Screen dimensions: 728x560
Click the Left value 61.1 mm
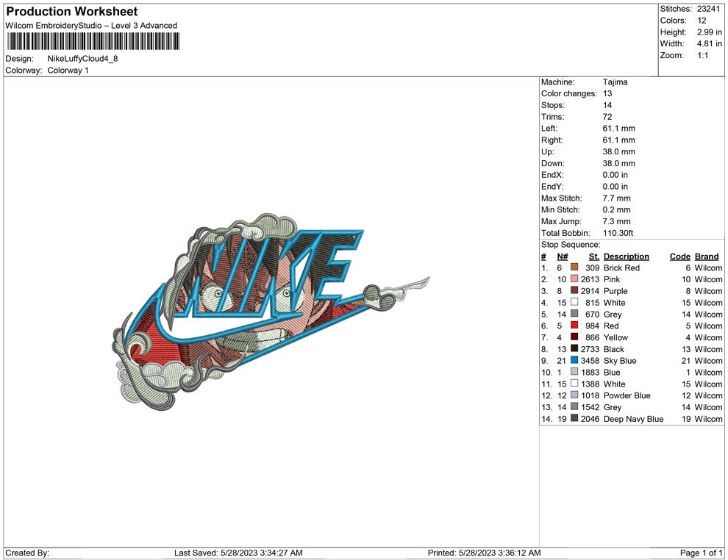(x=619, y=128)
